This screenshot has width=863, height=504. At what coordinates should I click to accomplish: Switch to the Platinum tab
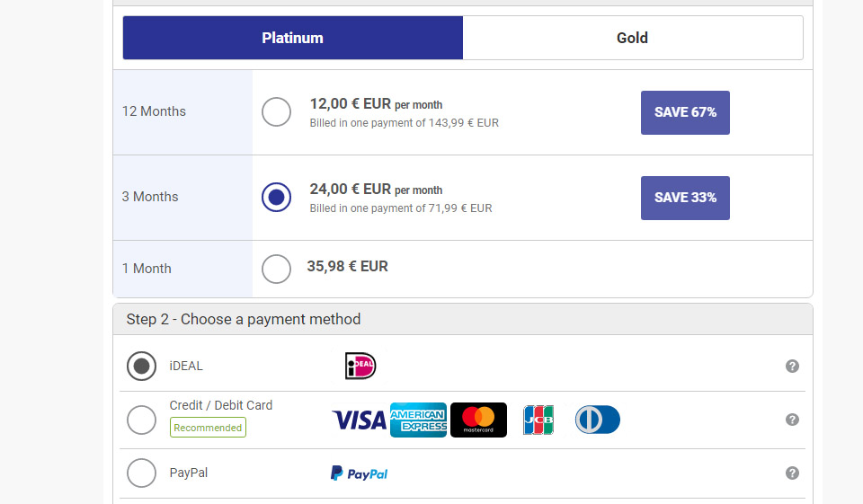coord(293,38)
